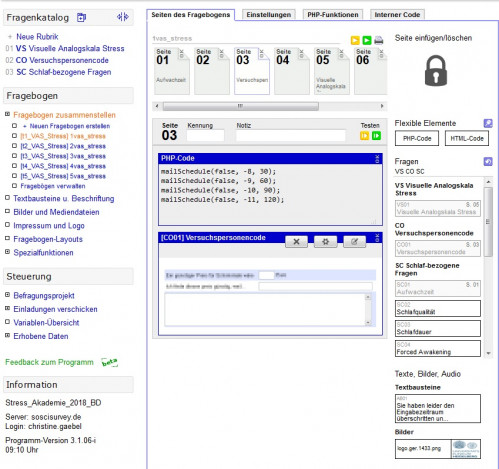Switch to the Einstellungen tab
Viewport: 499px width, 469px height.
(x=269, y=15)
